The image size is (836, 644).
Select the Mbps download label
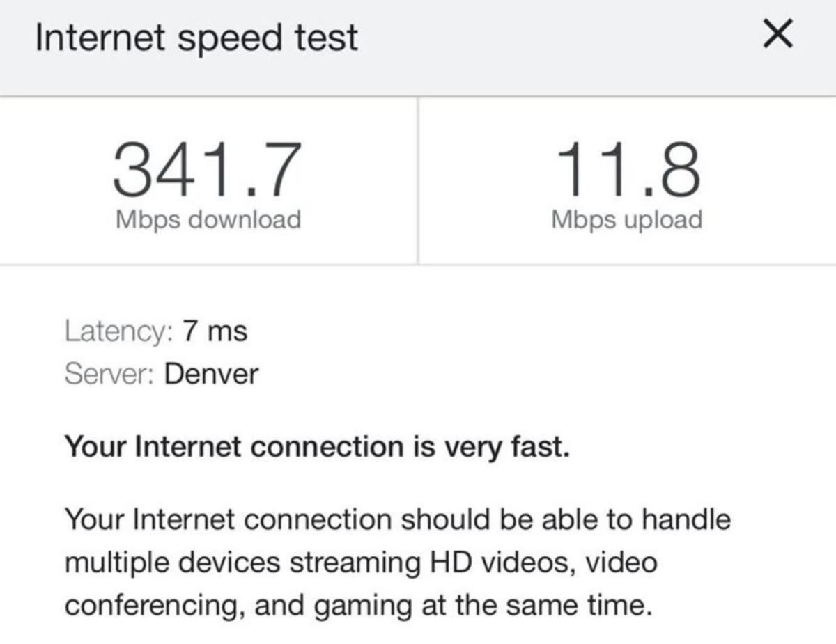[208, 220]
